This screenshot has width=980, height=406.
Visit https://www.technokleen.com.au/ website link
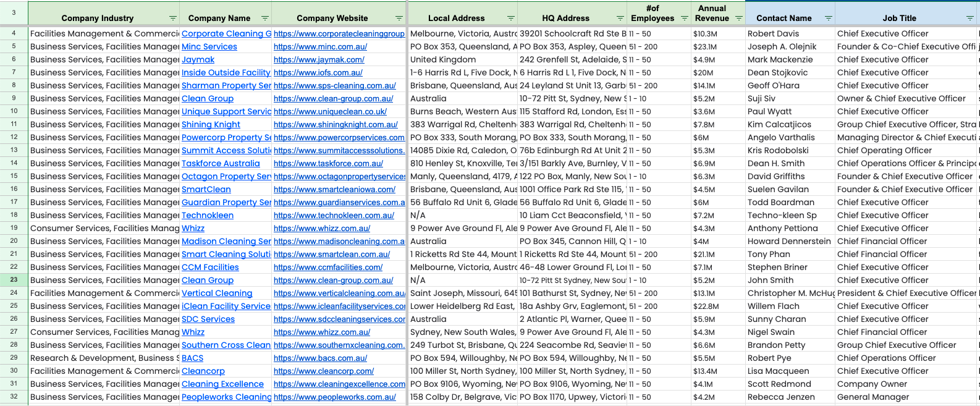tap(334, 216)
